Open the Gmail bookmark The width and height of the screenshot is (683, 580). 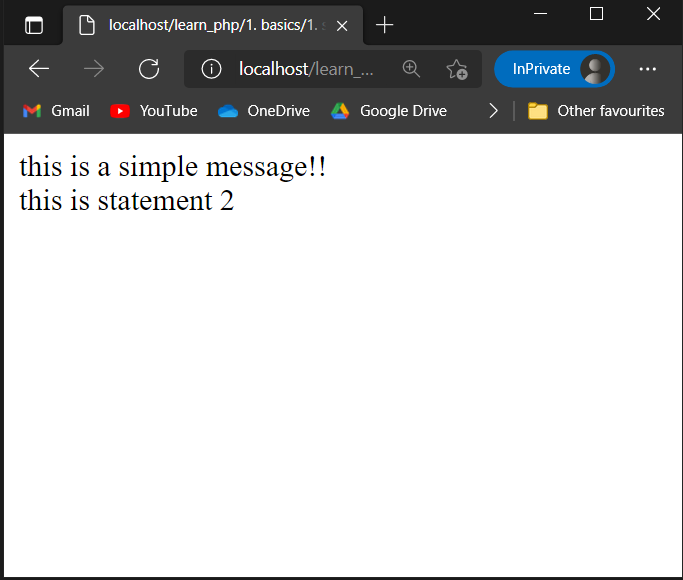[x=56, y=111]
